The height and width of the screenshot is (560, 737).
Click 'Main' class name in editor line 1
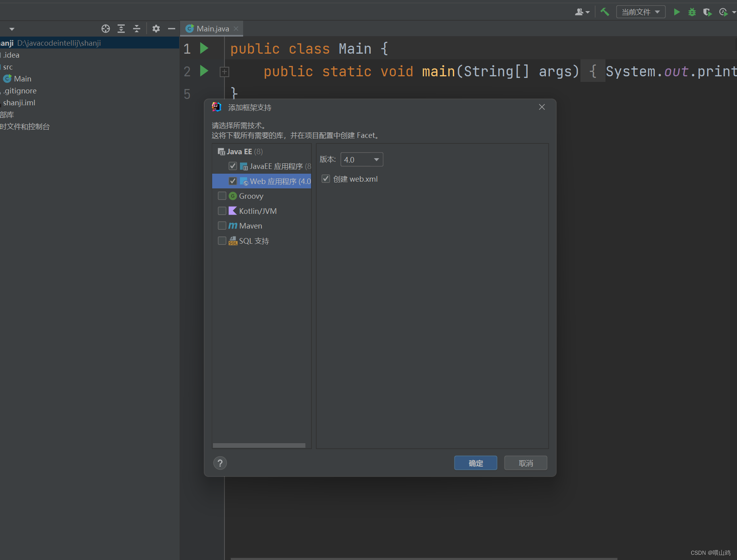[355, 48]
